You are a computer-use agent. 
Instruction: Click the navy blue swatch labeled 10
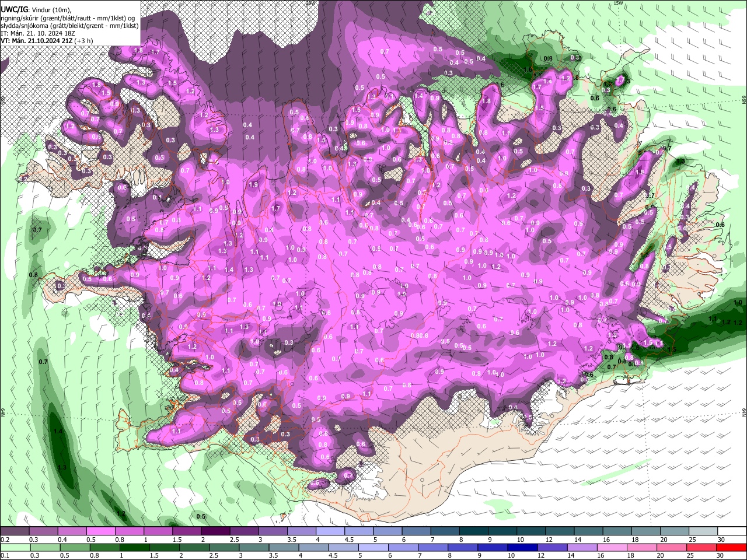click(523, 547)
